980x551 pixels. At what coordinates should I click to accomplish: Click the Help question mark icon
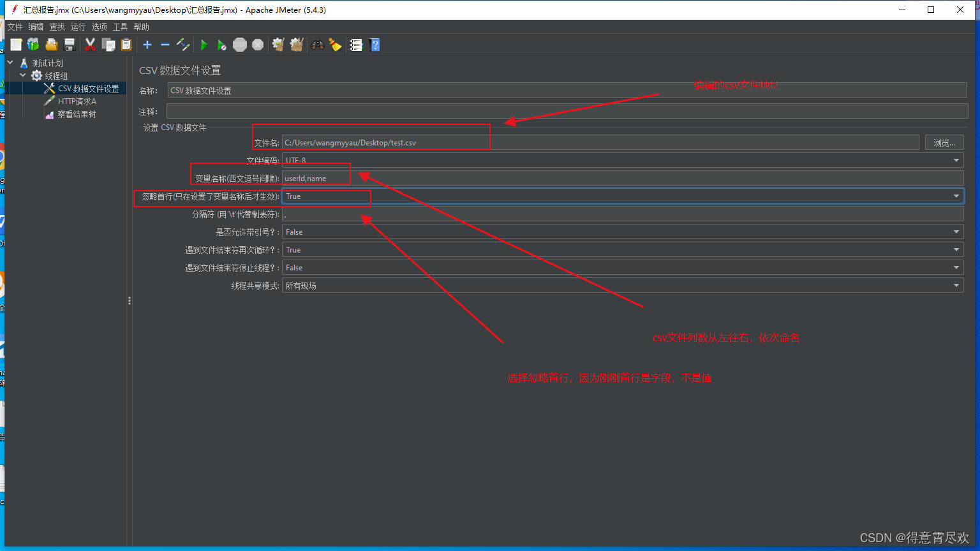point(375,45)
